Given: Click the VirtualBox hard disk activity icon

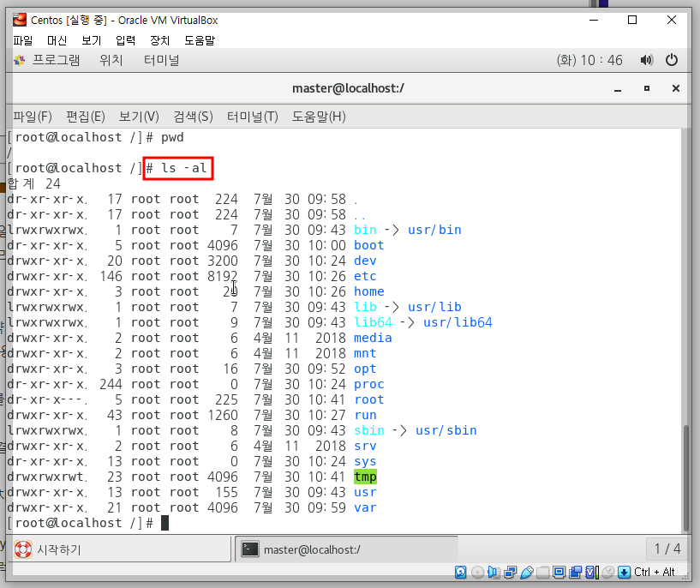Looking at the screenshot, I should [x=461, y=572].
